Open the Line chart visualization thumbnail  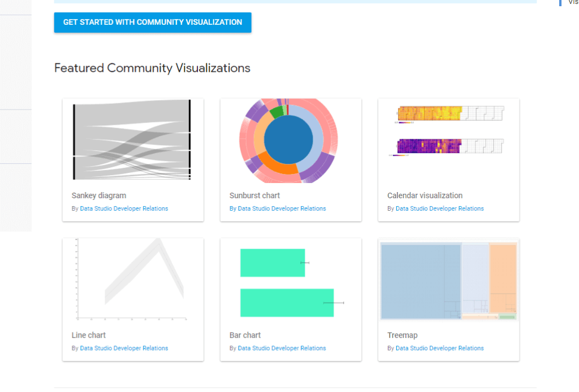click(132, 280)
